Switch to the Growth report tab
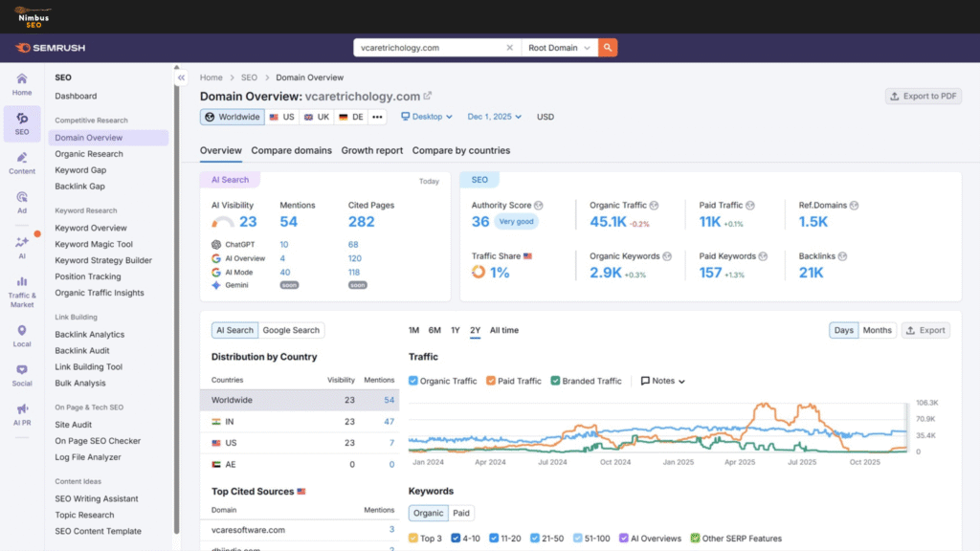This screenshot has width=980, height=551. point(371,150)
